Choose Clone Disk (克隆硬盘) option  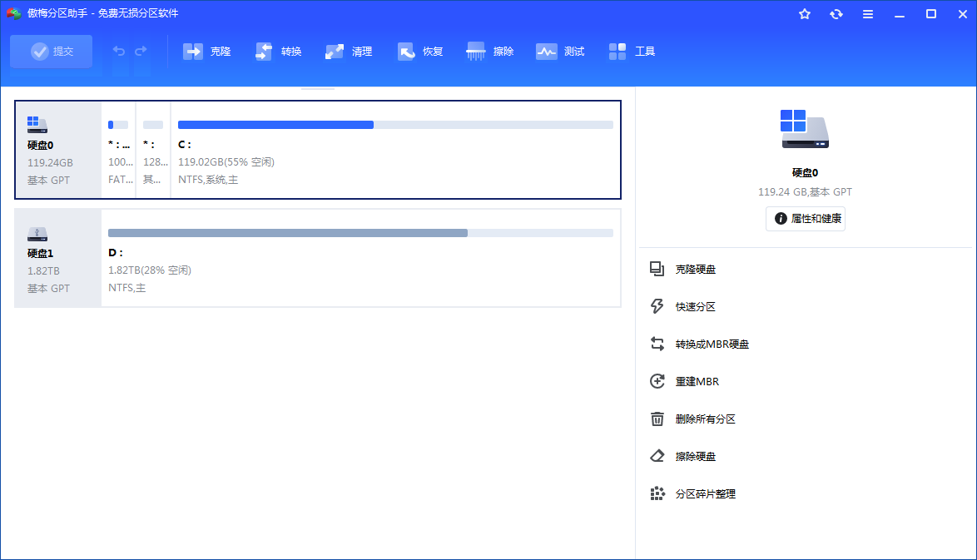click(695, 269)
